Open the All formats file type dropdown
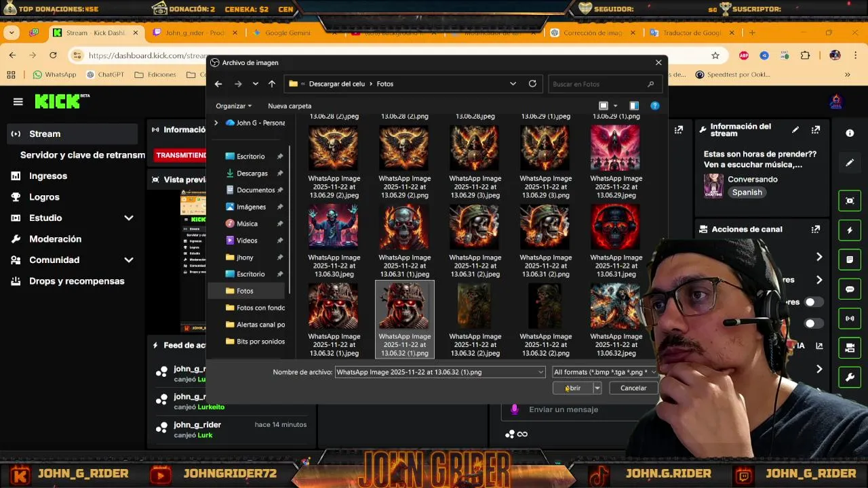This screenshot has width=868, height=488. click(605, 372)
